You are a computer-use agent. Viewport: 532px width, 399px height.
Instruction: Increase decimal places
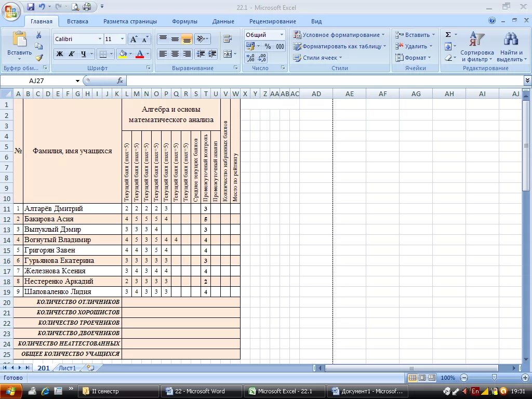coord(250,58)
